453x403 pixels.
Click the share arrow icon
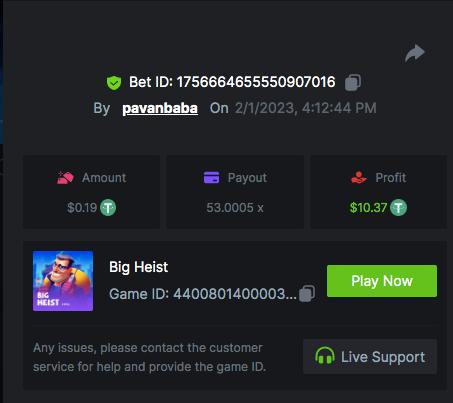(x=415, y=53)
